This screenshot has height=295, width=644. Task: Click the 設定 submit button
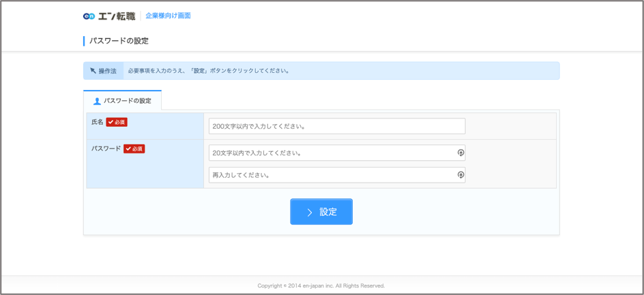point(321,212)
